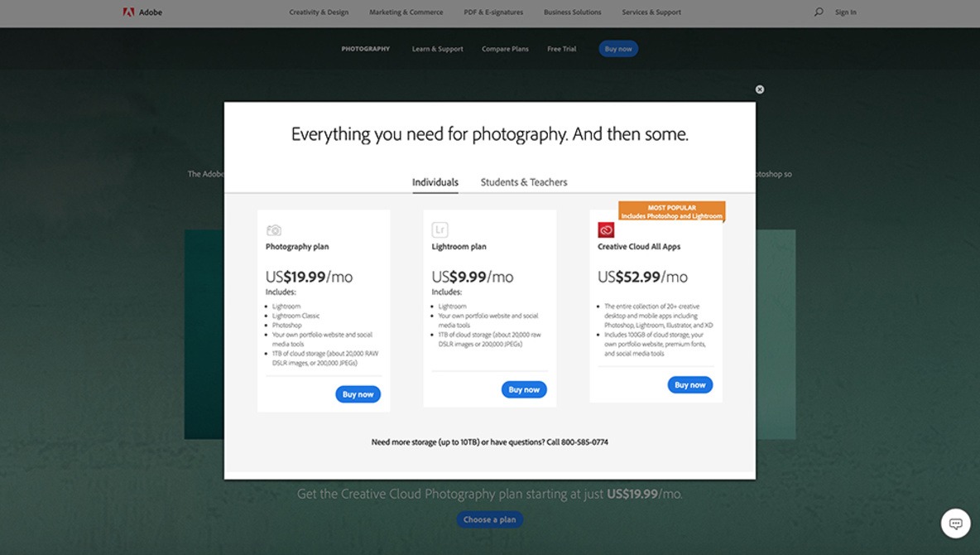Open Services & Support menu

[651, 12]
